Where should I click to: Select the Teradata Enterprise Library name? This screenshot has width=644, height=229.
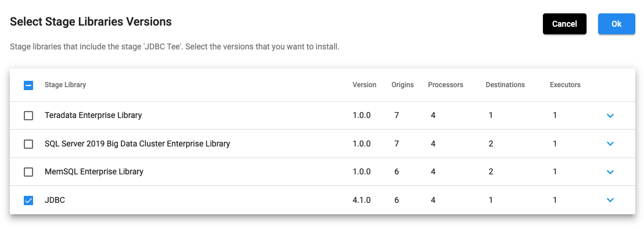pyautogui.click(x=93, y=115)
